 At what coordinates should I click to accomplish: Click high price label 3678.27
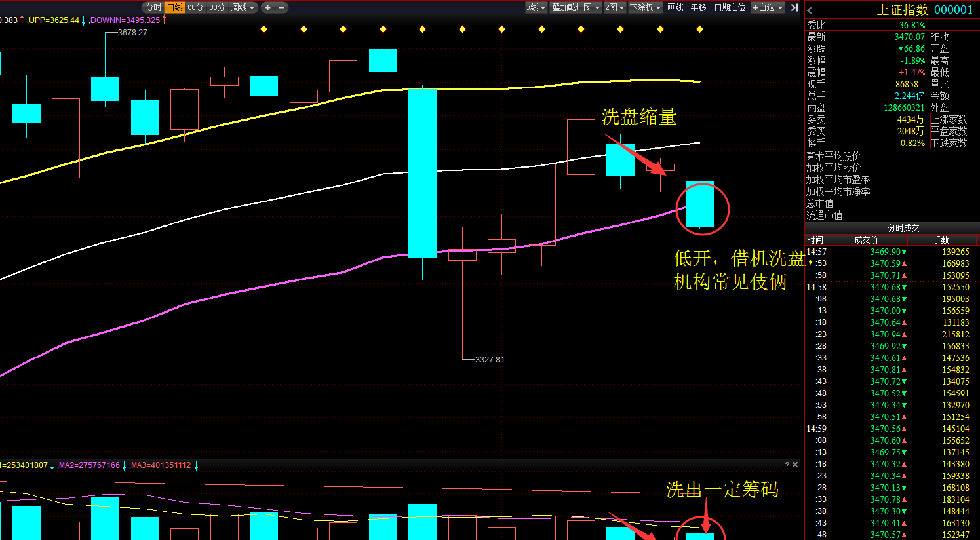132,33
